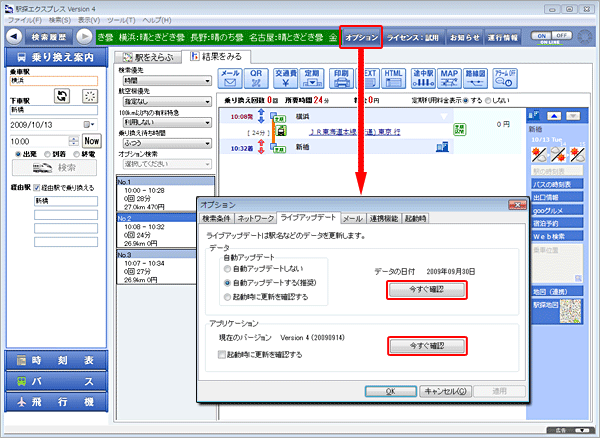Click the green 定期 badge right of the JR line

pos(459,129)
